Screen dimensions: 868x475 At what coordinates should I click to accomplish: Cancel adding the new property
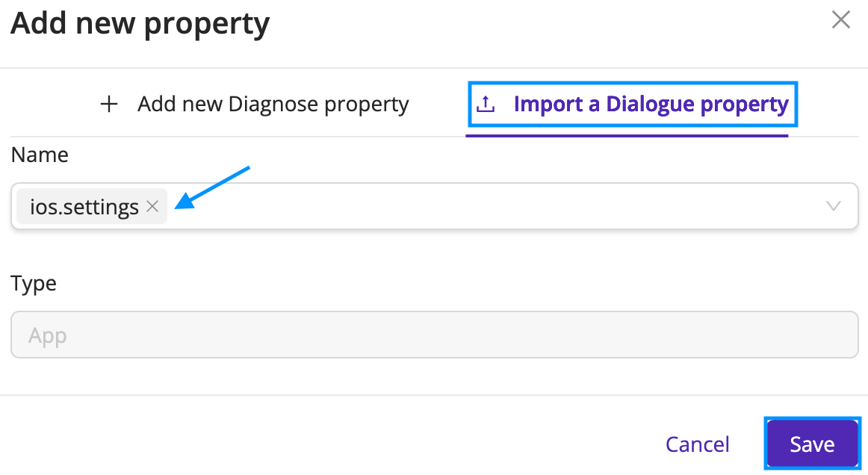(697, 444)
